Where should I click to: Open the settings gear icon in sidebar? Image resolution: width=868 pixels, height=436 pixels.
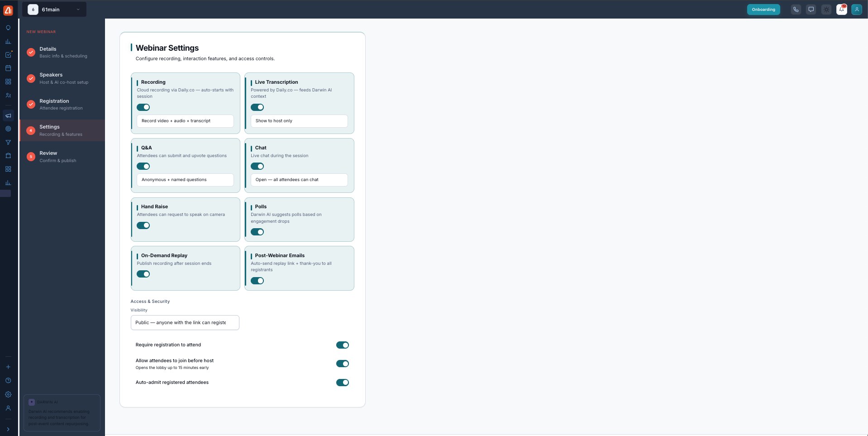click(8, 394)
